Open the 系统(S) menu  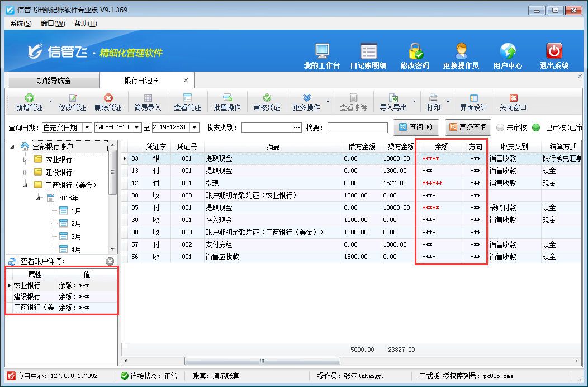[21, 23]
